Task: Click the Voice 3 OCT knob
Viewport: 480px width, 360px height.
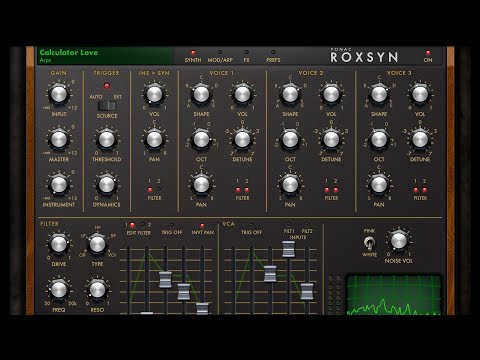Action: tap(379, 140)
